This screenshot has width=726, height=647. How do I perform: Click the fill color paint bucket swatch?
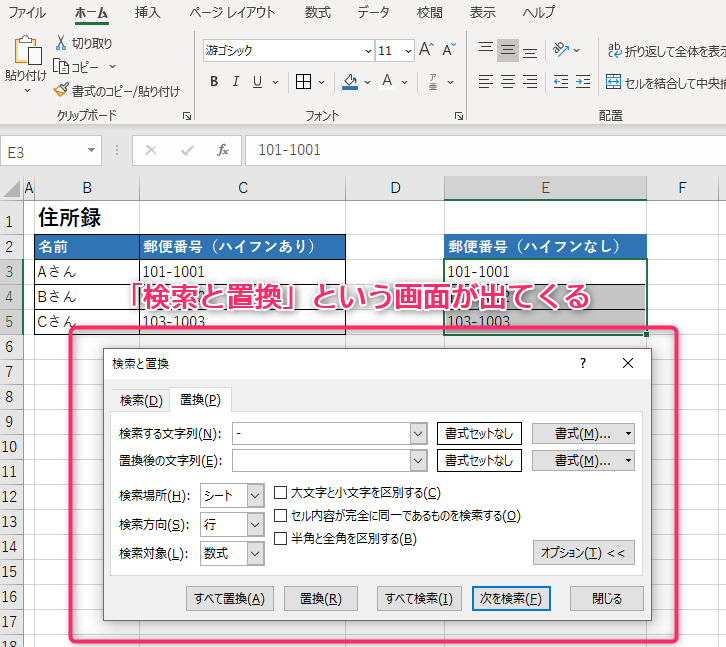click(x=350, y=82)
